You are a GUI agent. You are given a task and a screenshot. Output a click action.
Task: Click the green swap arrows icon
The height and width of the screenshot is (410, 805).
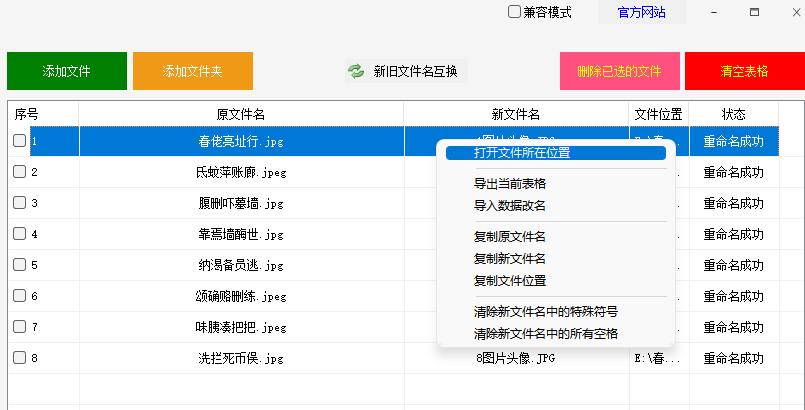(355, 71)
